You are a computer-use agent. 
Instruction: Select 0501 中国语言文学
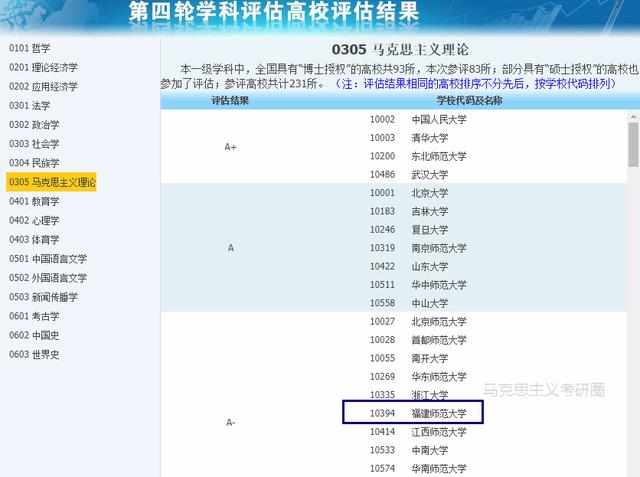tap(48, 259)
